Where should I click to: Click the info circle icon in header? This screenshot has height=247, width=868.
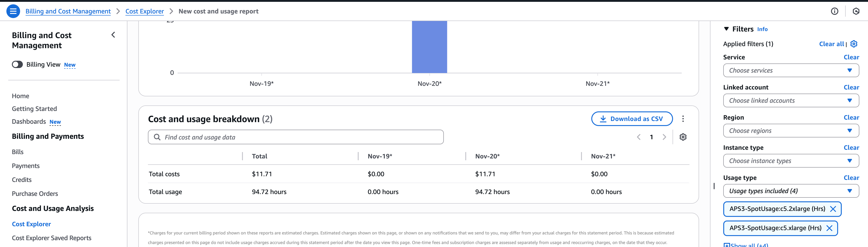[834, 11]
